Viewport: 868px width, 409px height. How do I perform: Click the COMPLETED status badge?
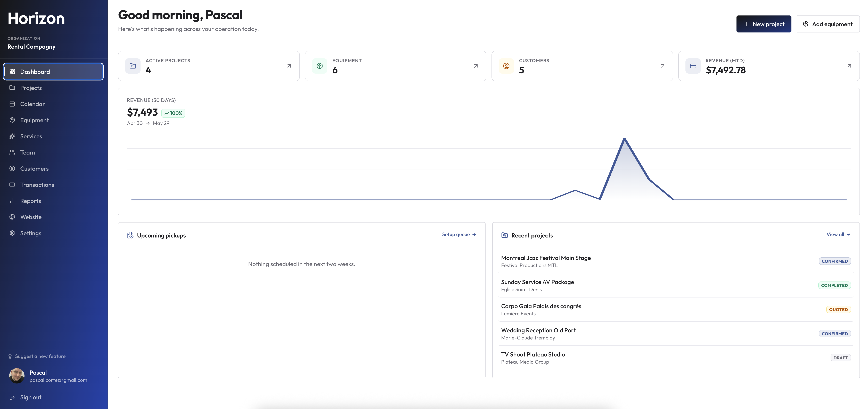coord(834,285)
